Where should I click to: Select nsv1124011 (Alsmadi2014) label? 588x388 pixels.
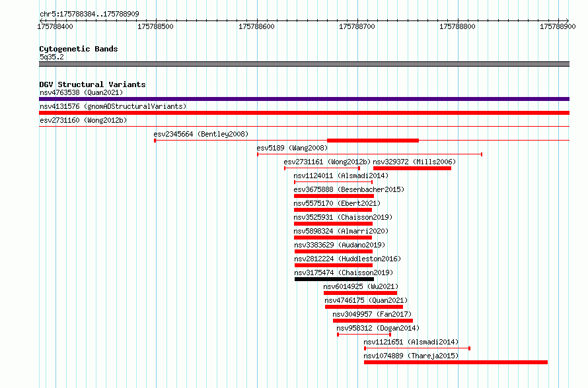[x=341, y=176]
